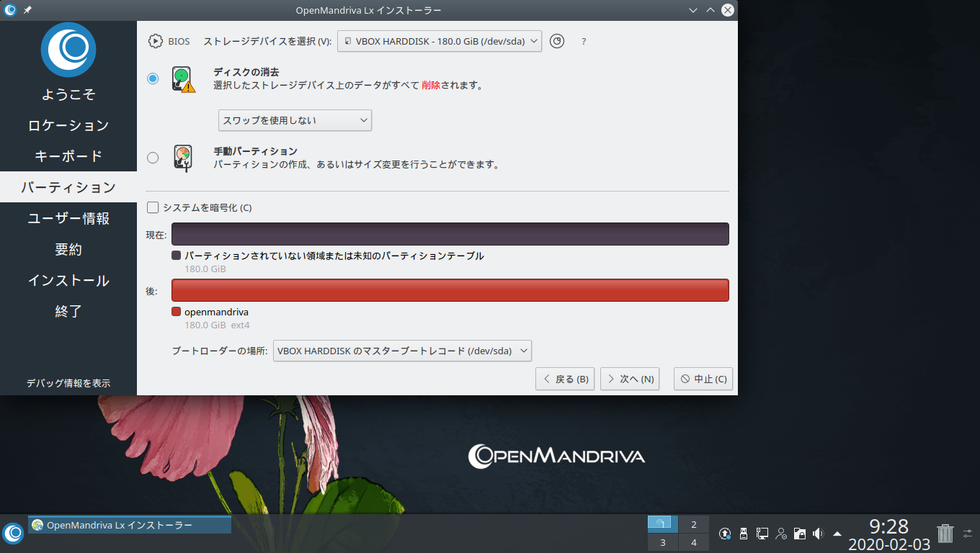Click the erase disk warning drive icon
This screenshot has width=980, height=553.
coord(183,78)
